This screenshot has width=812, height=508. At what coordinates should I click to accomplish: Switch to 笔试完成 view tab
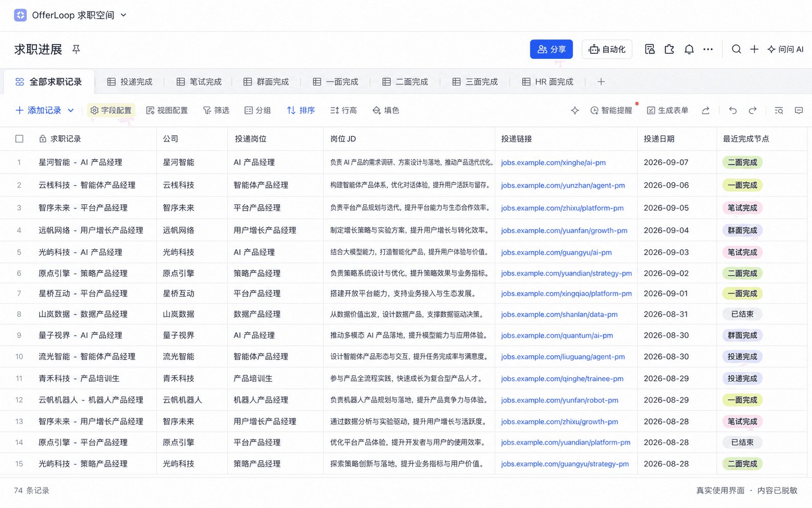199,82
